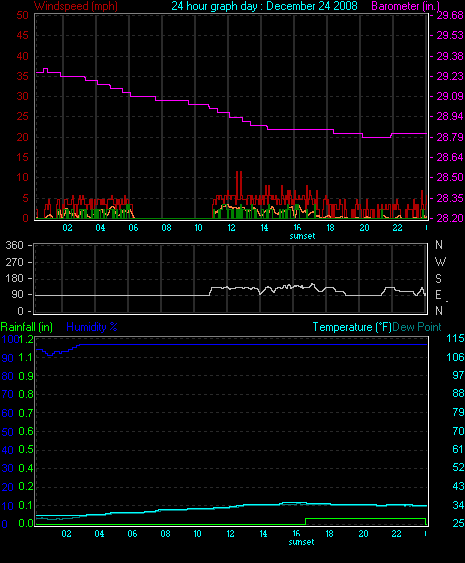The width and height of the screenshot is (465, 563).
Task: Click the 'E' compass direction label
Action: click(x=438, y=295)
